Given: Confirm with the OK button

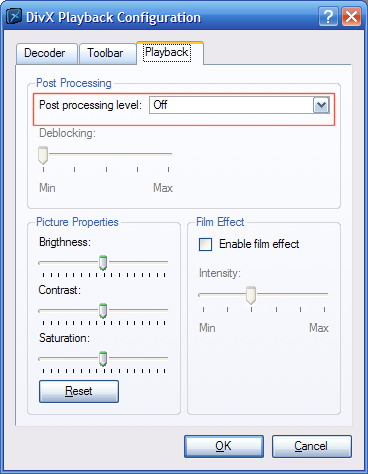Looking at the screenshot, I should click(224, 446).
